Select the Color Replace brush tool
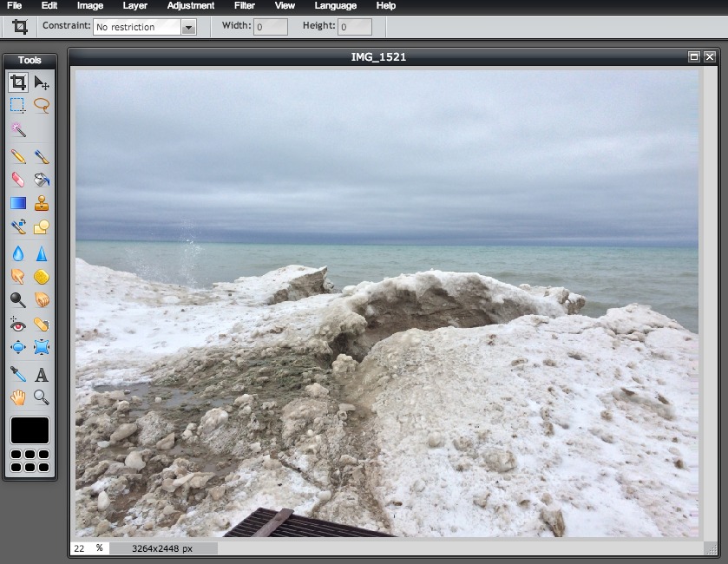728x564 pixels. coord(18,226)
